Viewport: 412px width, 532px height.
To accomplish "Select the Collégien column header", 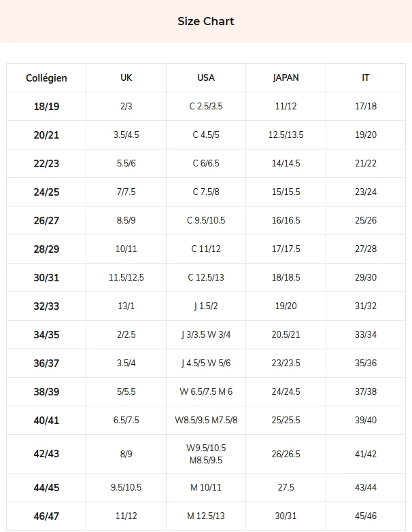I will [46, 78].
